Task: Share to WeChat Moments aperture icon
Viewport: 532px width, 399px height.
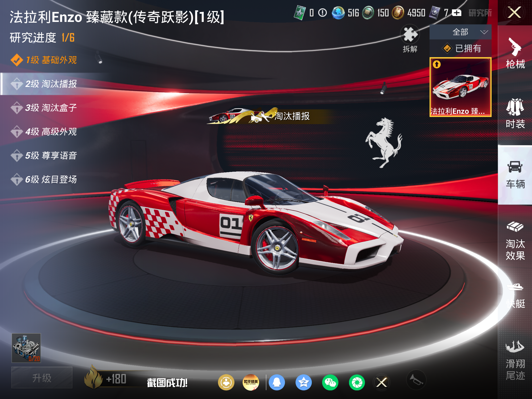Action: [x=357, y=382]
